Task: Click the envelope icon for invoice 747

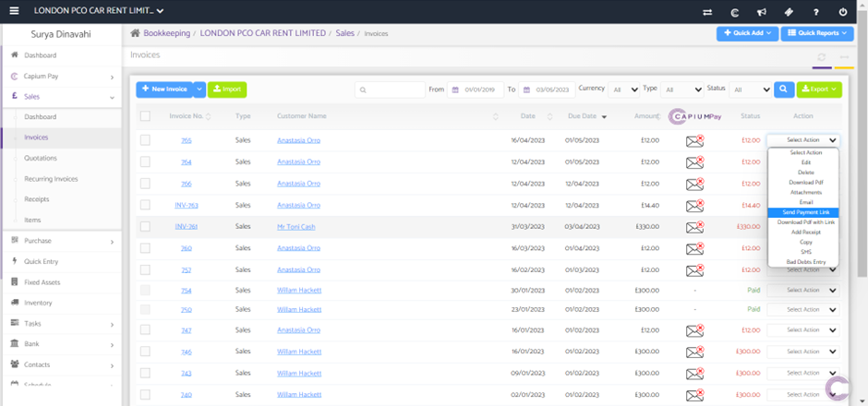Action: click(x=694, y=330)
